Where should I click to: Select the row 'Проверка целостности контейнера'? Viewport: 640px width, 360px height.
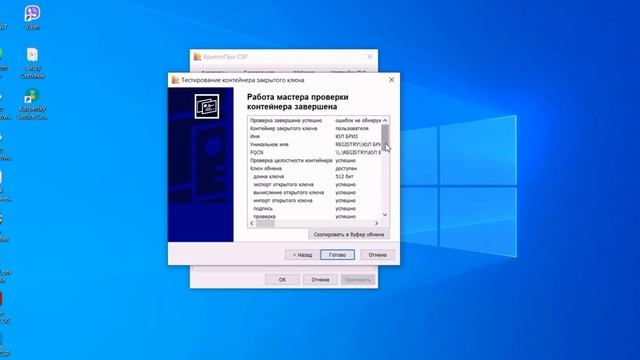[314, 160]
